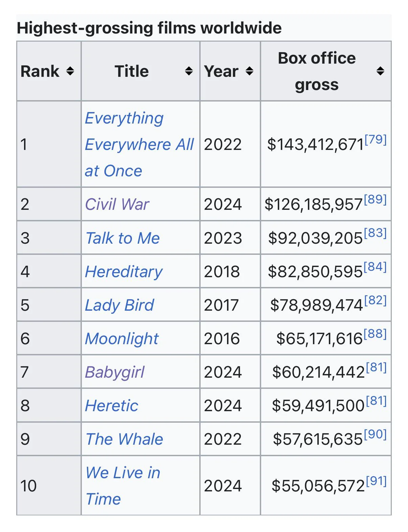
Task: Toggle descending sort on Rank header
Action: coord(69,71)
